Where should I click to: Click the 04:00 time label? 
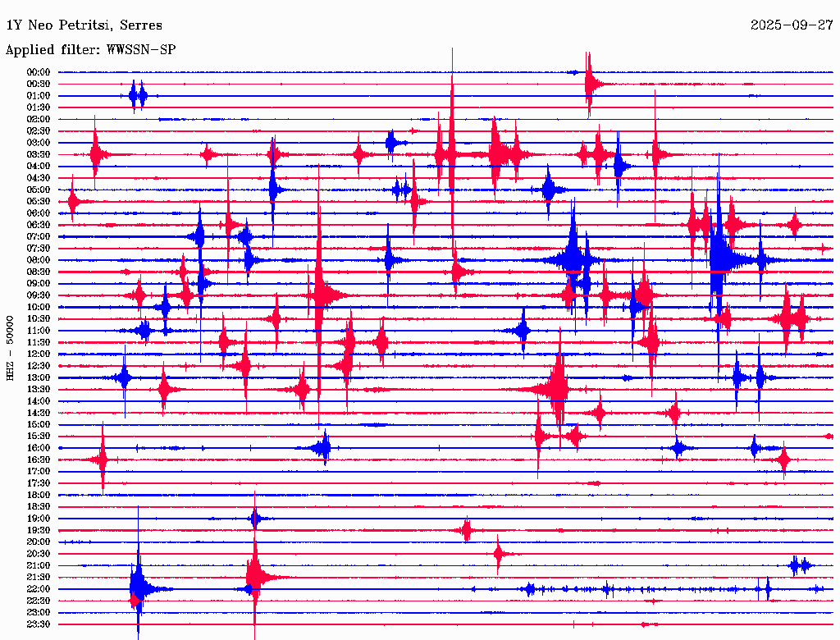point(39,167)
